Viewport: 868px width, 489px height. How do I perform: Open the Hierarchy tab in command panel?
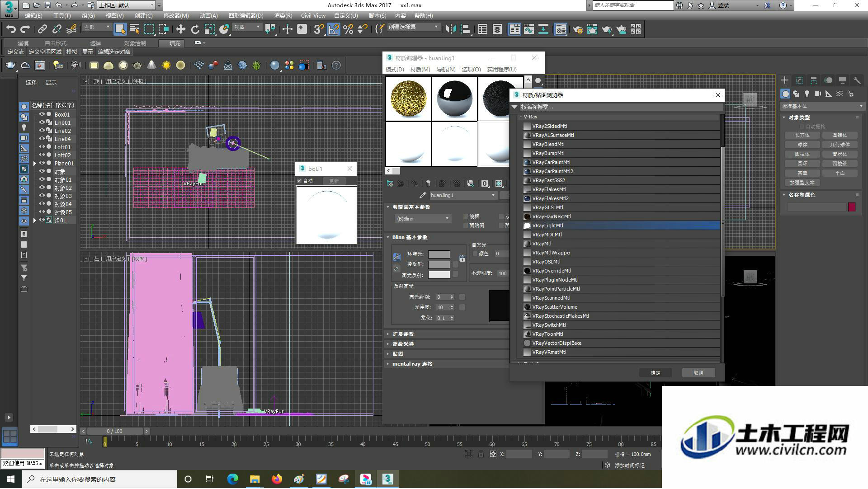814,80
